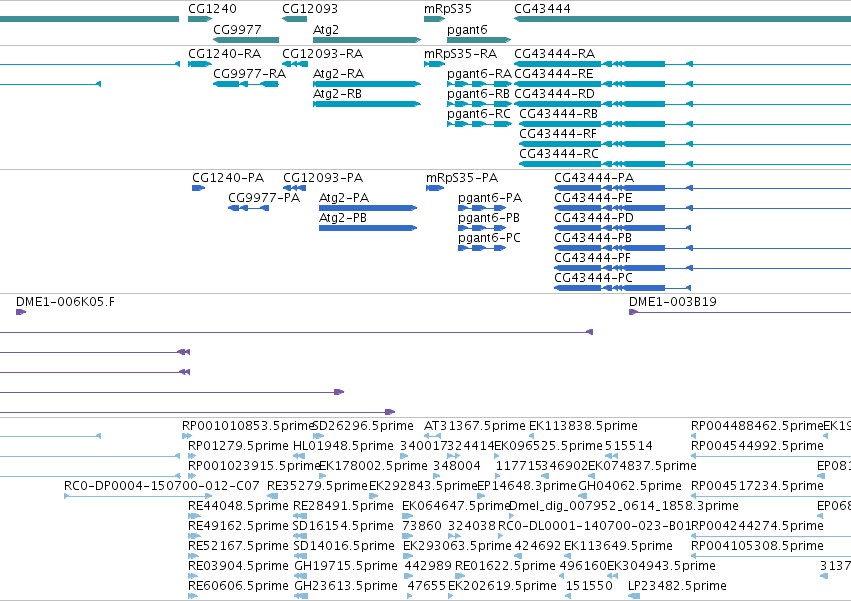Viewport: 851px width, 601px height.
Task: Select EST RE01622.5prime
Action: (x=460, y=576)
